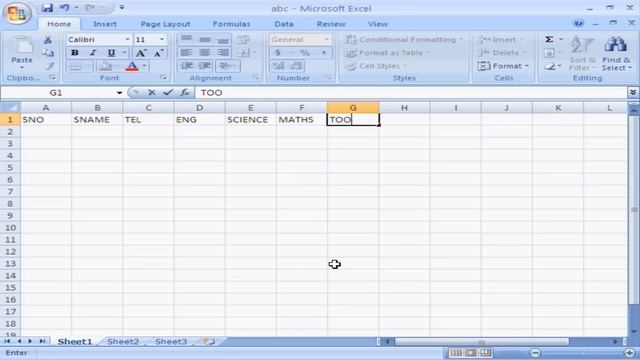640x360 pixels.
Task: Open Find & Select binoculars
Action: tap(616, 53)
